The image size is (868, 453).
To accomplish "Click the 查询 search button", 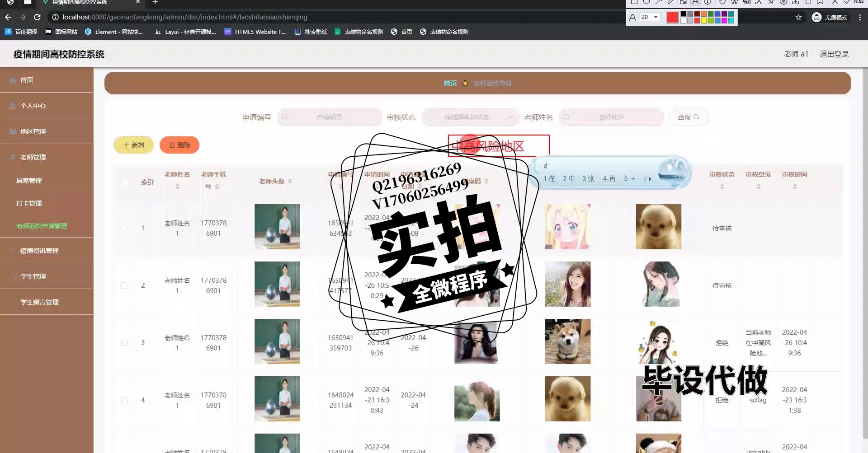I will point(689,117).
